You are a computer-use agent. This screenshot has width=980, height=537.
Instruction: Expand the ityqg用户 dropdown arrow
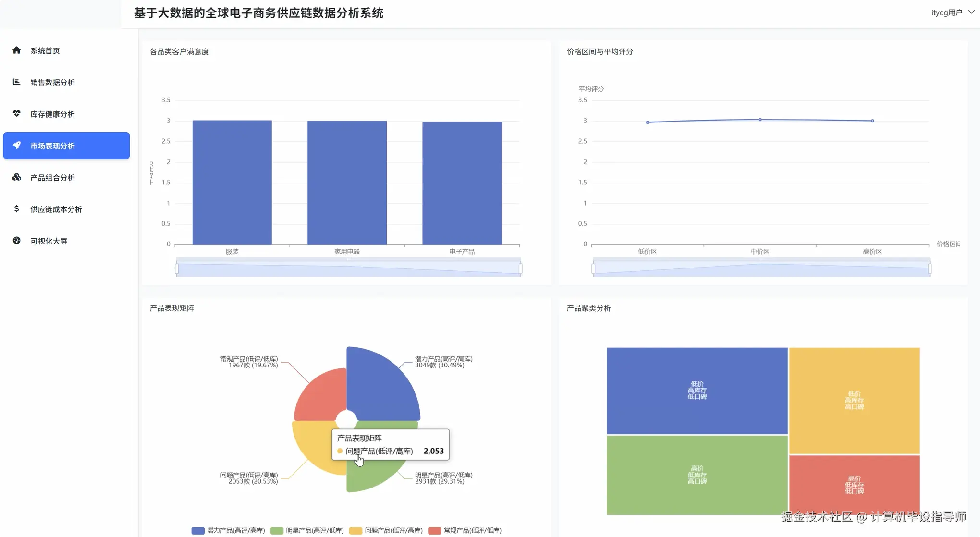971,12
